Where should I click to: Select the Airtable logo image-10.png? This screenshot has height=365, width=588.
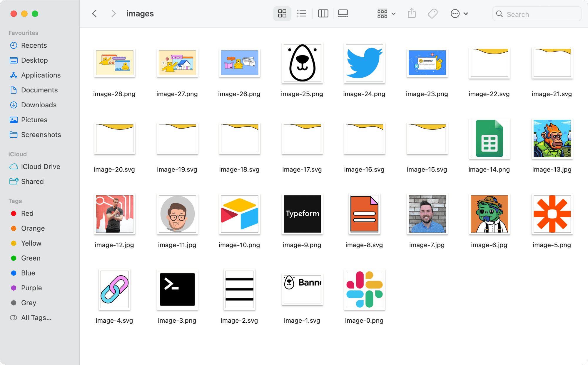[240, 214]
